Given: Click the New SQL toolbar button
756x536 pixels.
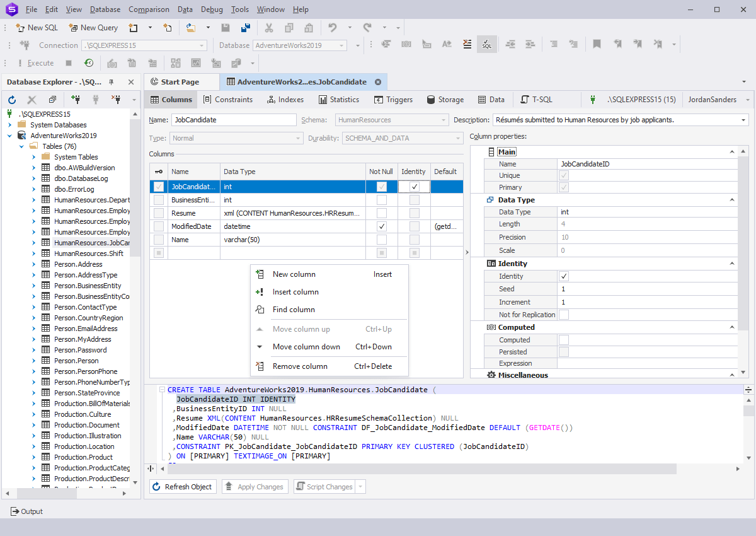Looking at the screenshot, I should (x=37, y=28).
